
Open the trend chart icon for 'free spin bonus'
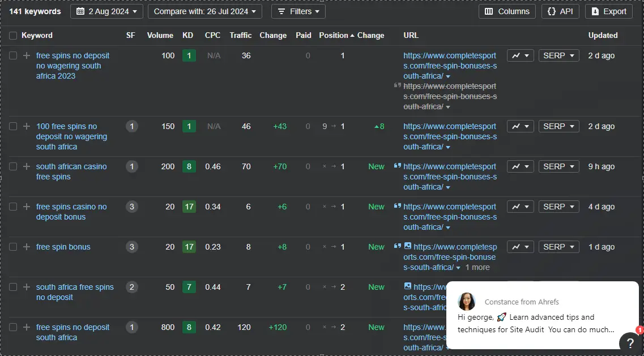(x=520, y=247)
